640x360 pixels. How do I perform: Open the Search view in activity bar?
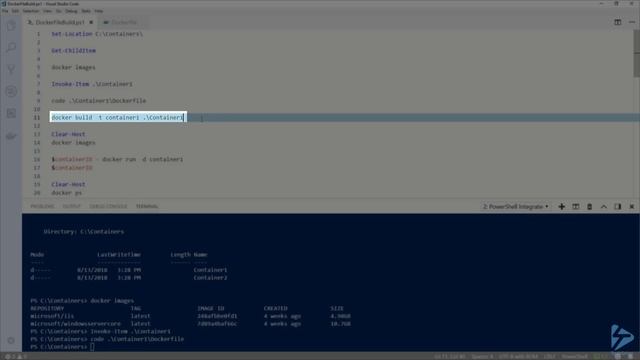(x=11, y=47)
